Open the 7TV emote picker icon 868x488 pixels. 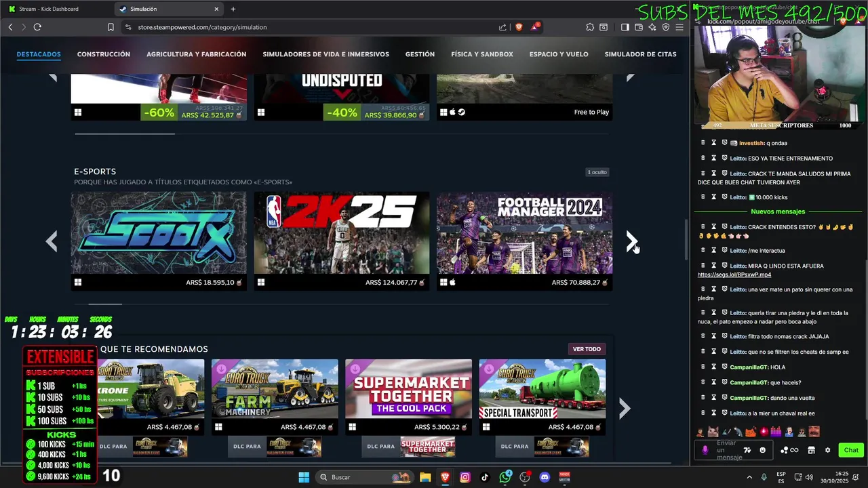tap(747, 450)
